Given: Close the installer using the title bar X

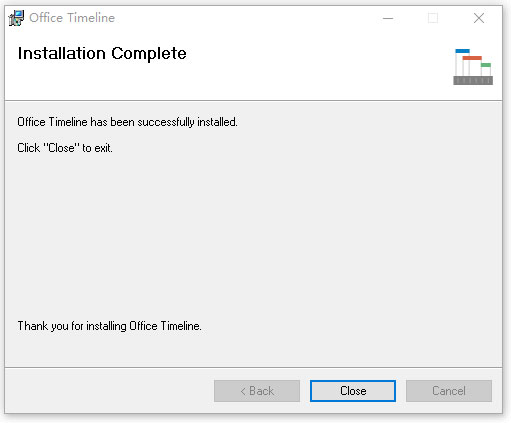Looking at the screenshot, I should coord(479,18).
